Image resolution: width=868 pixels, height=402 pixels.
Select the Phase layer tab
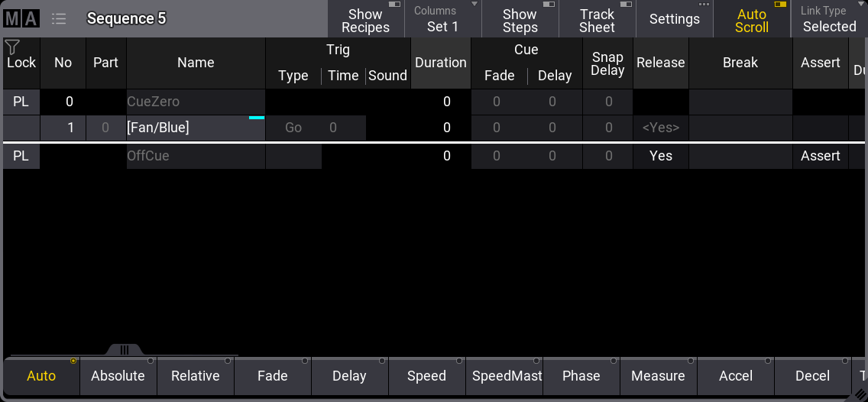tap(581, 376)
